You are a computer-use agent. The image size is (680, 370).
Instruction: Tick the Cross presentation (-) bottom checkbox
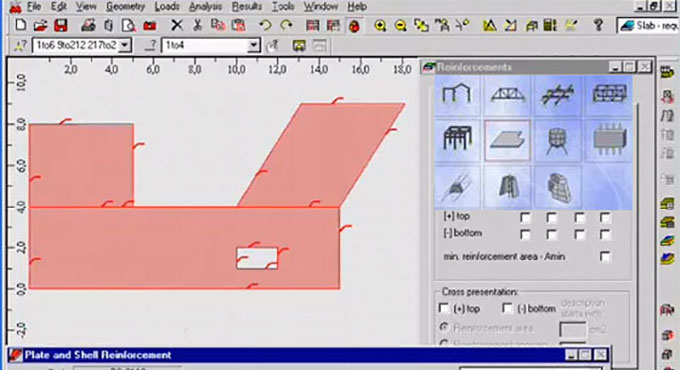(x=507, y=308)
